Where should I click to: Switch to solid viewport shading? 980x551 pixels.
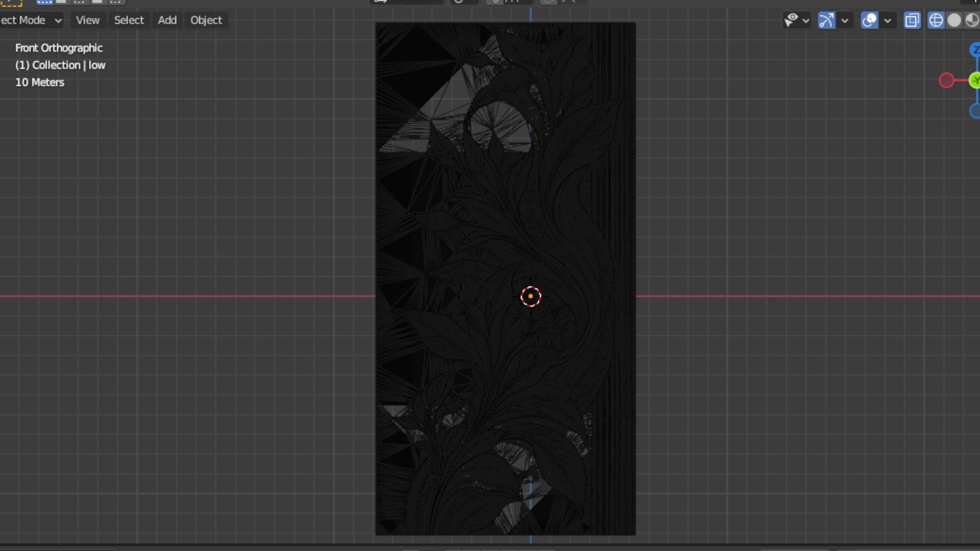pos(954,20)
